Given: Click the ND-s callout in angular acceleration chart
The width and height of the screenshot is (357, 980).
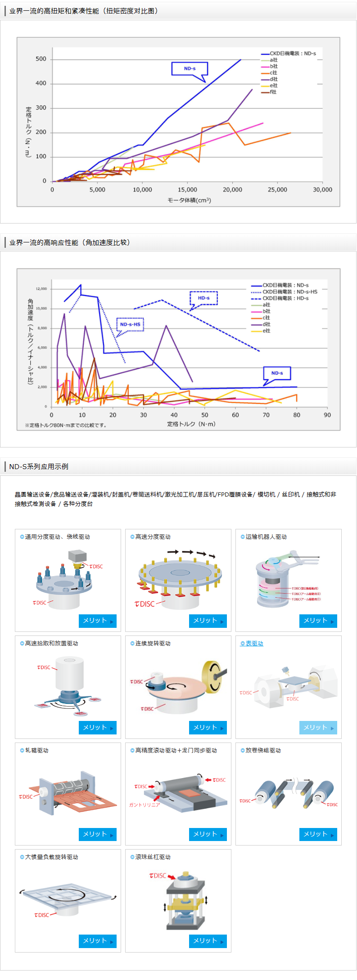Looking at the screenshot, I should (277, 373).
